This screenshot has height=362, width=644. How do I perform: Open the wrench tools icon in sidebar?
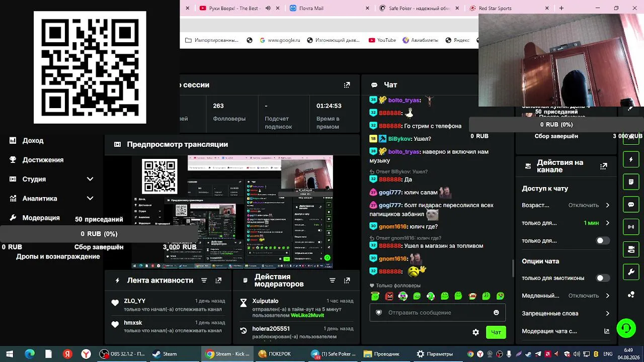(x=631, y=272)
